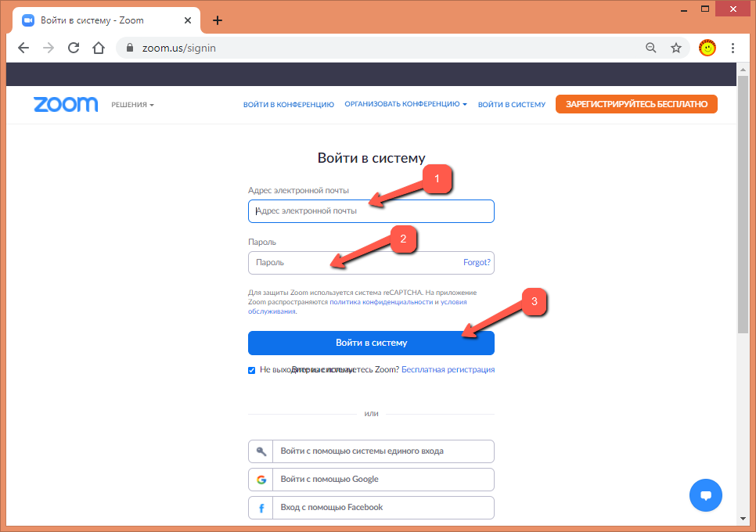
Task: Maximize the browser window
Action: [705, 9]
